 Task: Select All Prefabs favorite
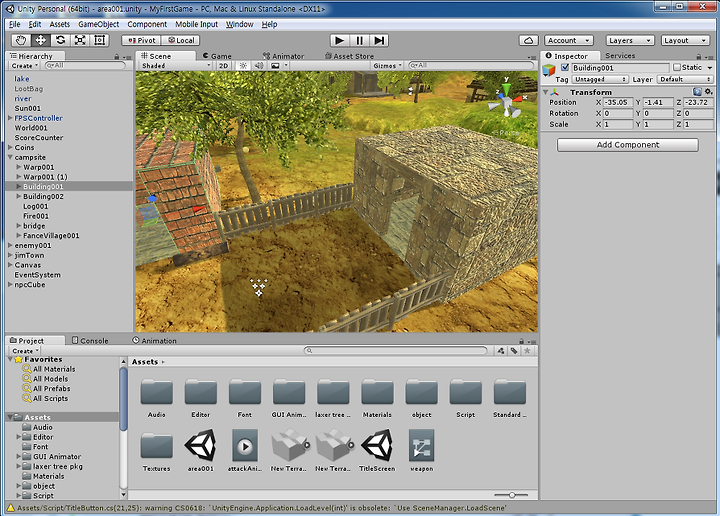point(51,388)
